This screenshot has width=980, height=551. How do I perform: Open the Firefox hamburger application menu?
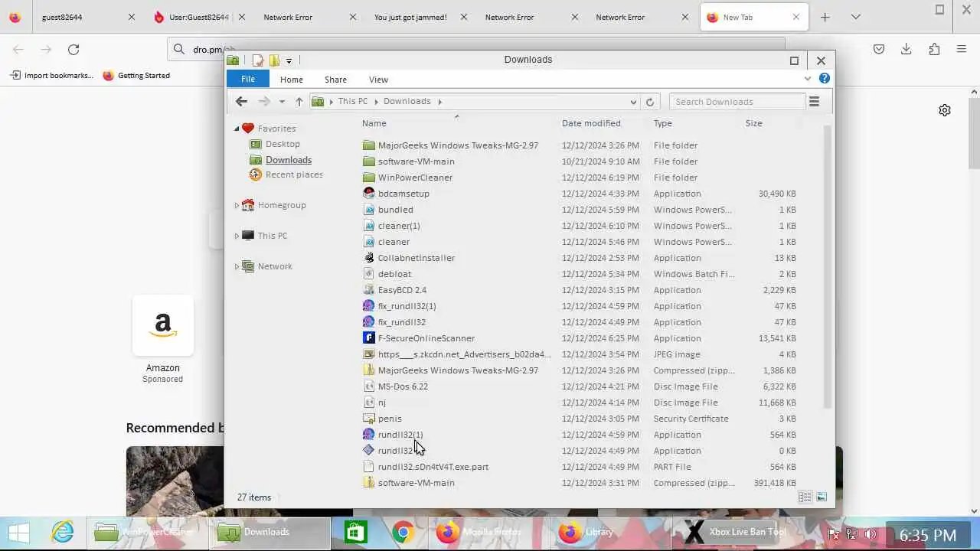[962, 49]
